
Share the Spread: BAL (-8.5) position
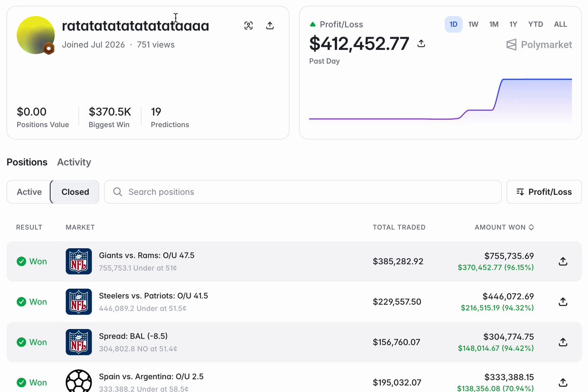coord(563,342)
